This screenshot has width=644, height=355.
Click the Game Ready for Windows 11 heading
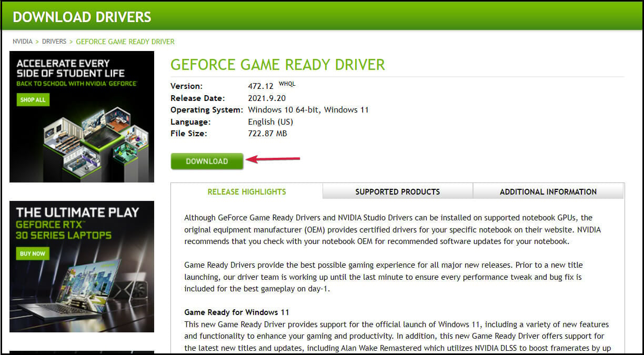click(236, 312)
